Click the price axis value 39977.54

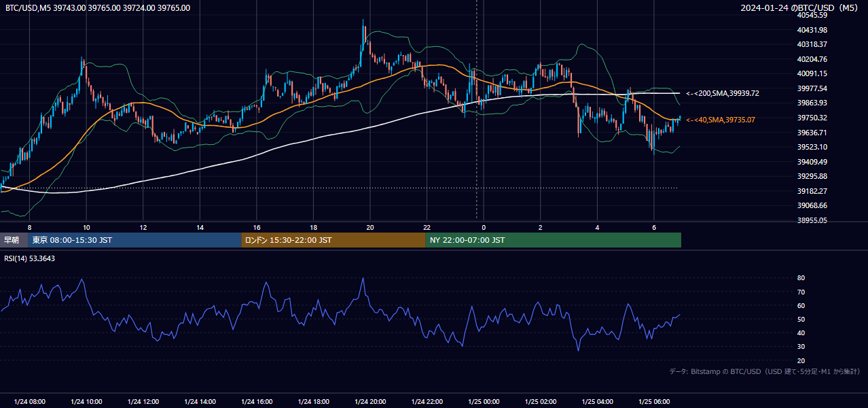pyautogui.click(x=812, y=88)
